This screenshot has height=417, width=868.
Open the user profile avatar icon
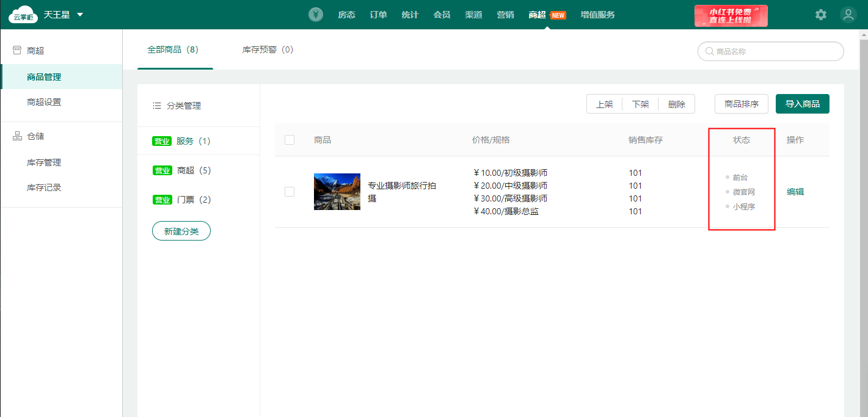tap(848, 15)
